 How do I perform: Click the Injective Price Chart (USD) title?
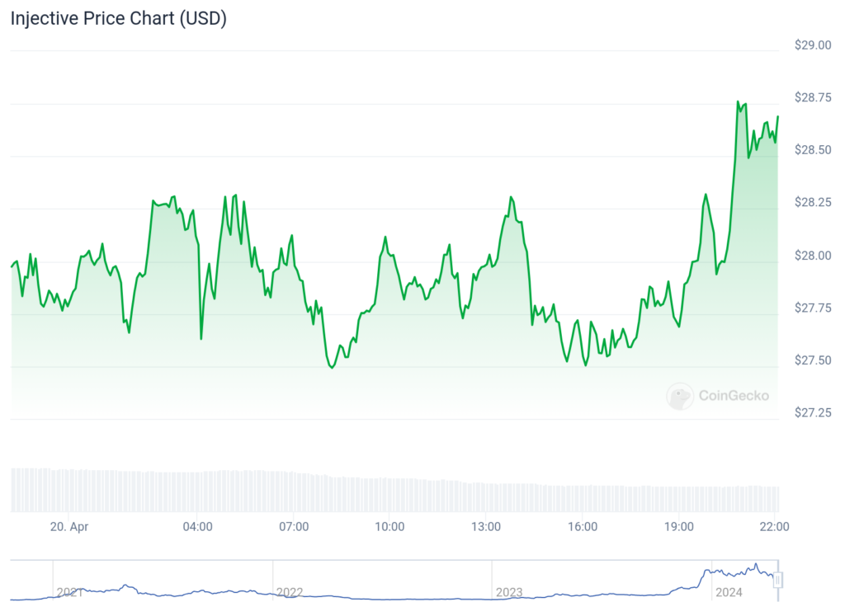click(x=119, y=18)
